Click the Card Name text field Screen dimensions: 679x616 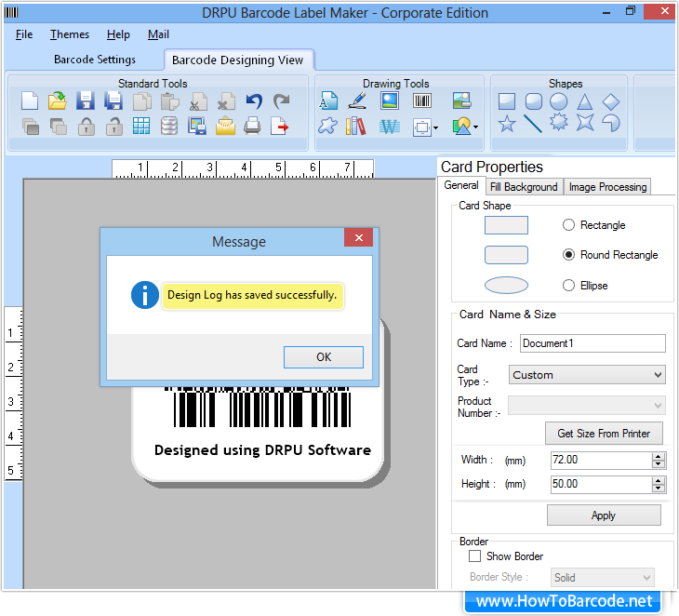pyautogui.click(x=592, y=343)
